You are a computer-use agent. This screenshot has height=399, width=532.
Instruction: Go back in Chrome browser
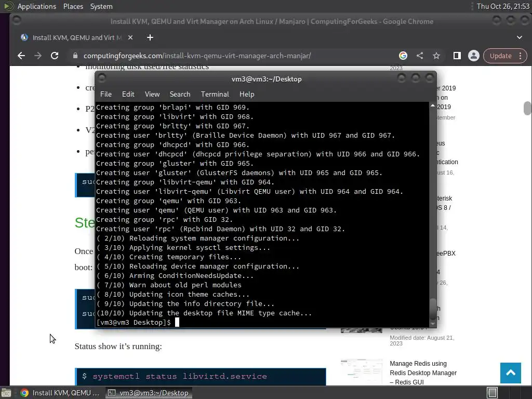(x=21, y=56)
